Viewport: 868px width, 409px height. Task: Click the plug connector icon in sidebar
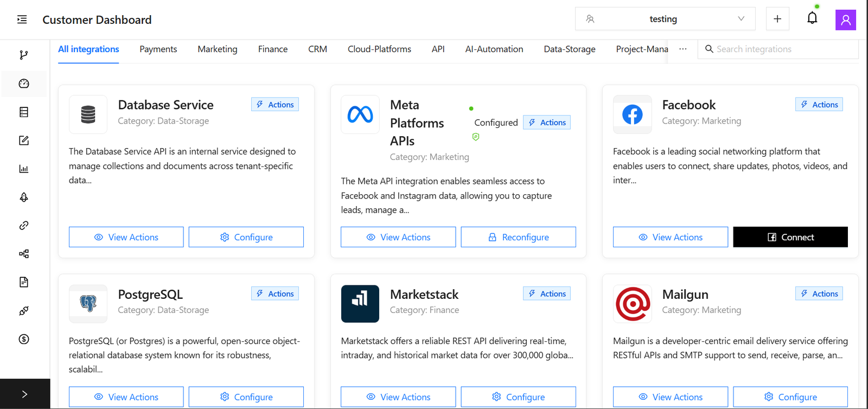24,311
